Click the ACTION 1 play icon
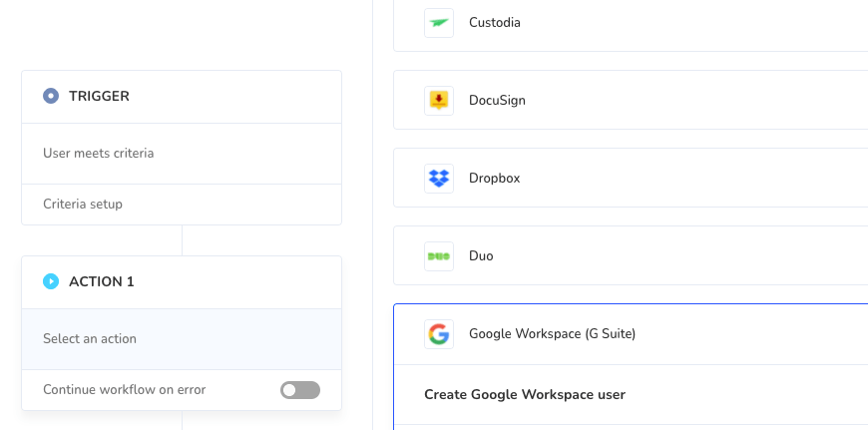The width and height of the screenshot is (868, 430). coord(51,282)
